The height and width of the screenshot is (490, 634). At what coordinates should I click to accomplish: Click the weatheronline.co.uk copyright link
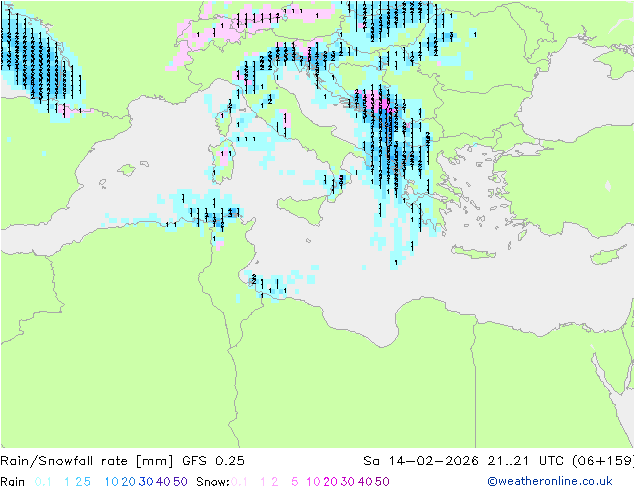[x=550, y=481]
